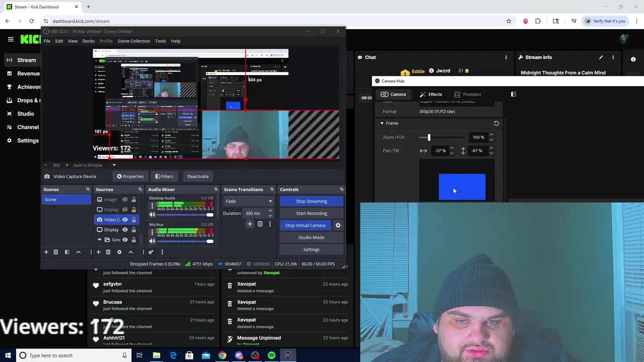644x362 pixels.
Task: Click Start Recording button
Action: [311, 213]
